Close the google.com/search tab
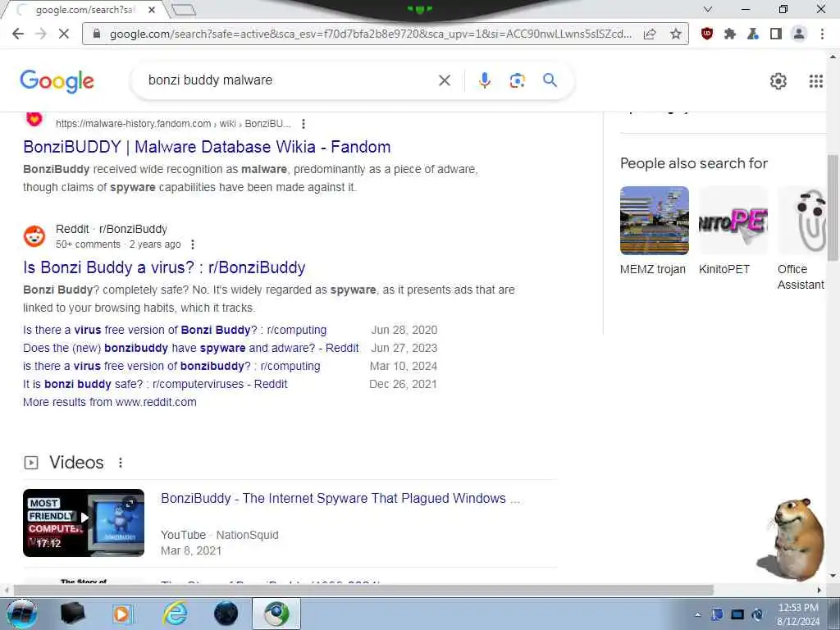Image resolution: width=840 pixels, height=630 pixels. (x=152, y=10)
